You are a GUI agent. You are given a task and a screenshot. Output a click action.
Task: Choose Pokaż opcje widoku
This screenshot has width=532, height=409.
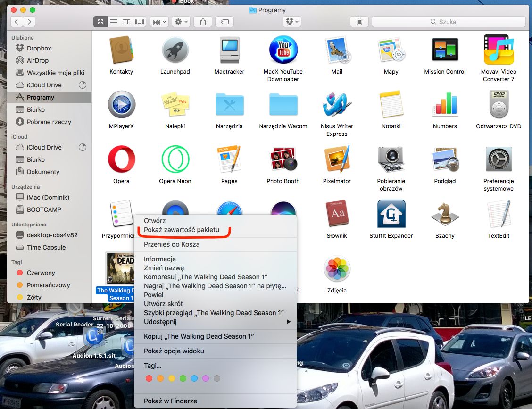[174, 351]
